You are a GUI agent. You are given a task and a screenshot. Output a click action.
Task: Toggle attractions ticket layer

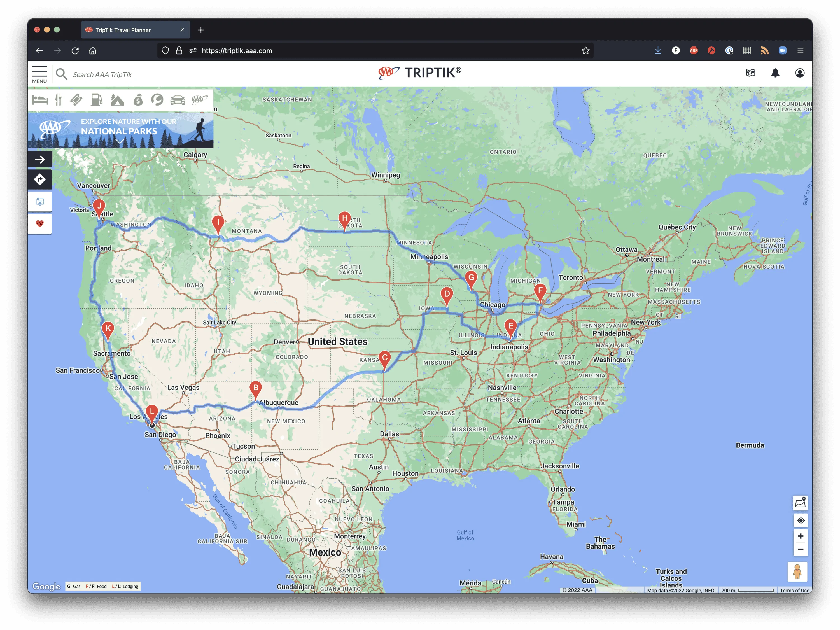tap(76, 100)
